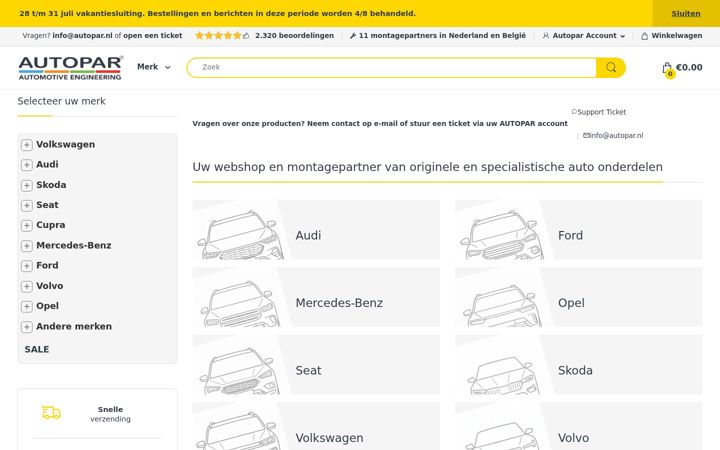This screenshot has width=720, height=450.
Task: Click the AUTOPAR logo
Action: click(x=70, y=68)
